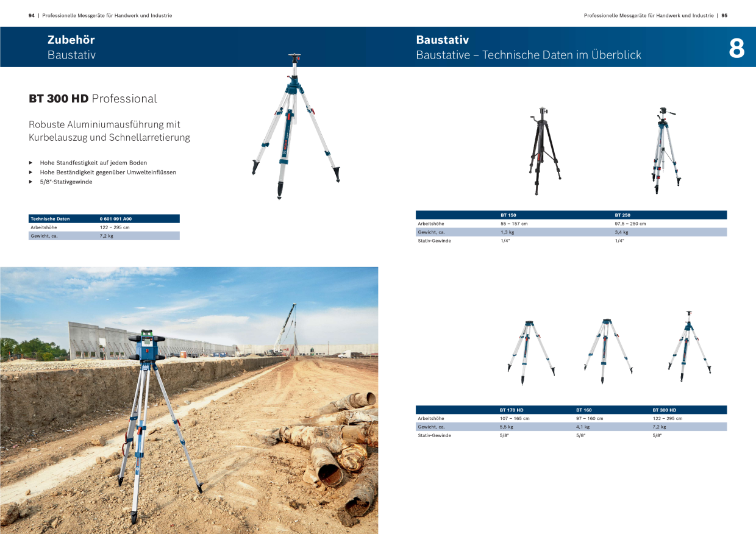Image resolution: width=756 pixels, height=534 pixels.
Task: Click the 4,1 kg weight cell
Action: (583, 427)
